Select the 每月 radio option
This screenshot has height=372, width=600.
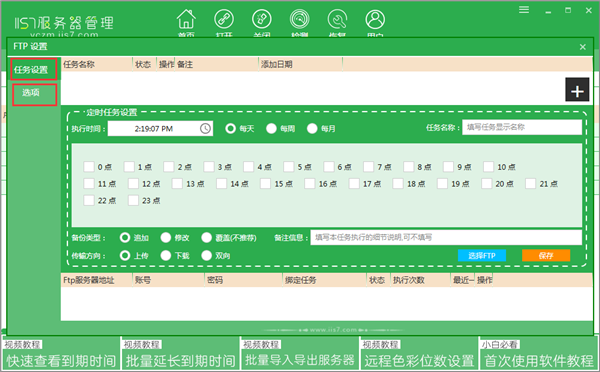tap(312, 128)
